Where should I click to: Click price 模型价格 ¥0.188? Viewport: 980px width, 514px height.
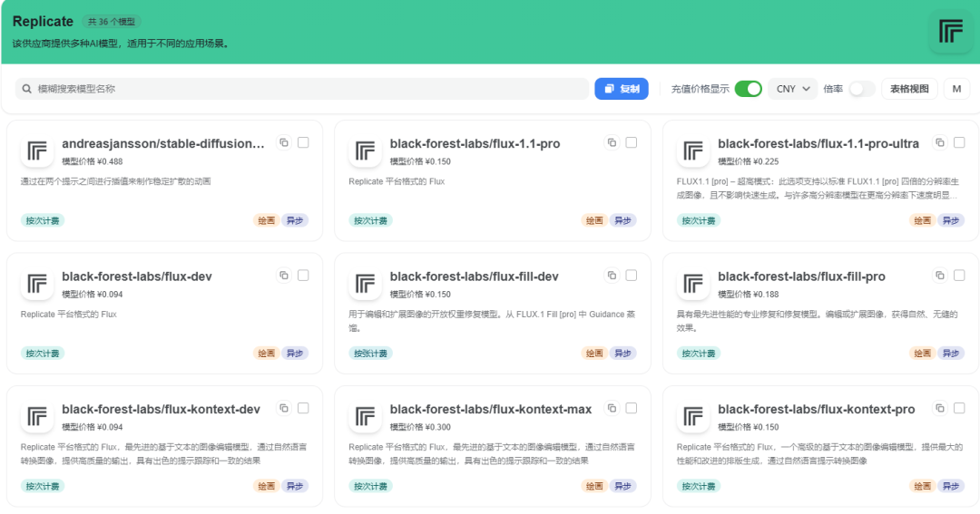point(748,294)
